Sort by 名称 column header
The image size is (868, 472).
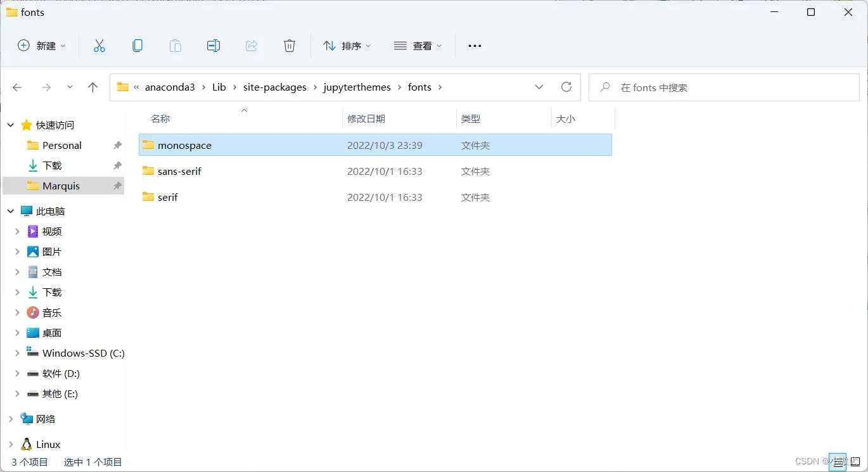[x=160, y=118]
